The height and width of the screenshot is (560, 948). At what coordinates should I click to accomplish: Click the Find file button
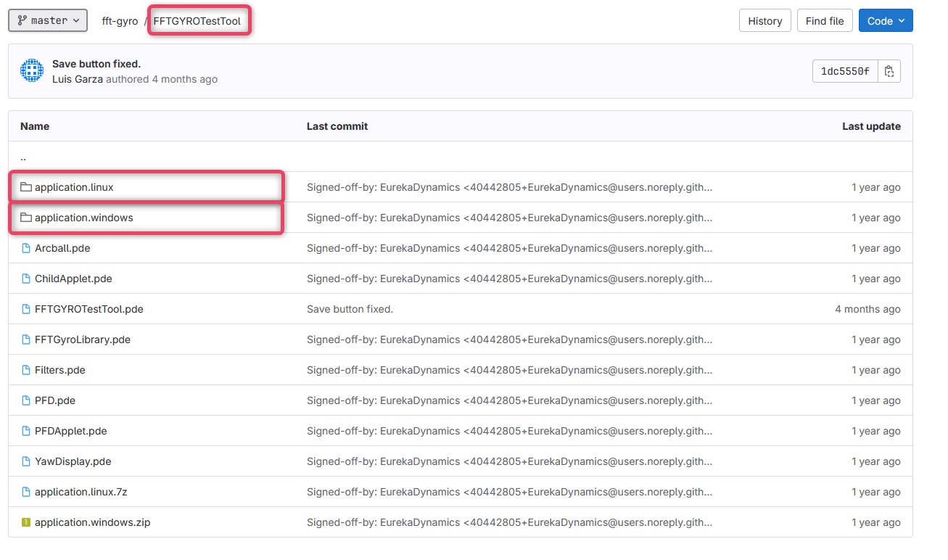(824, 21)
